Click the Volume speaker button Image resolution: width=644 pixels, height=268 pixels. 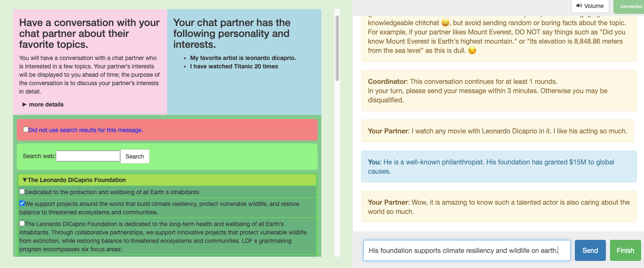click(590, 6)
